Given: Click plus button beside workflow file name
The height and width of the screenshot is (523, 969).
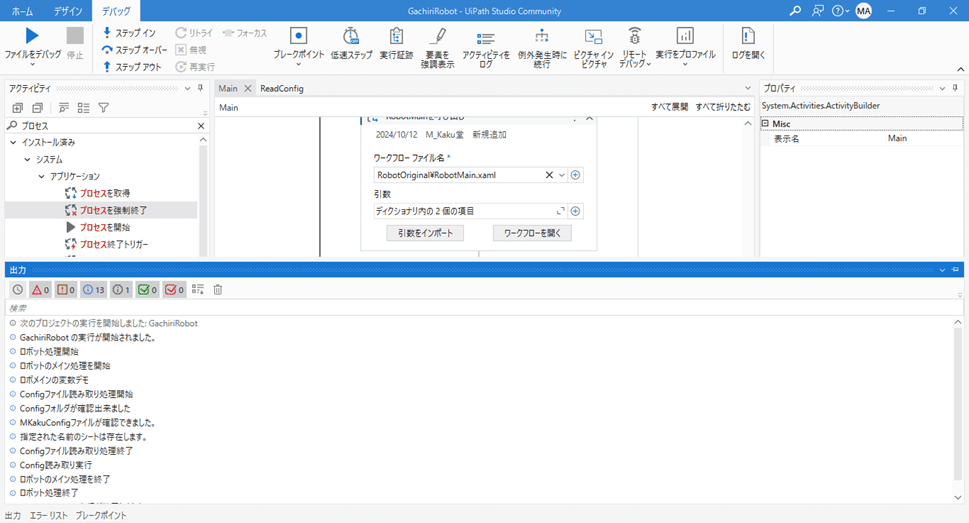Looking at the screenshot, I should 575,175.
